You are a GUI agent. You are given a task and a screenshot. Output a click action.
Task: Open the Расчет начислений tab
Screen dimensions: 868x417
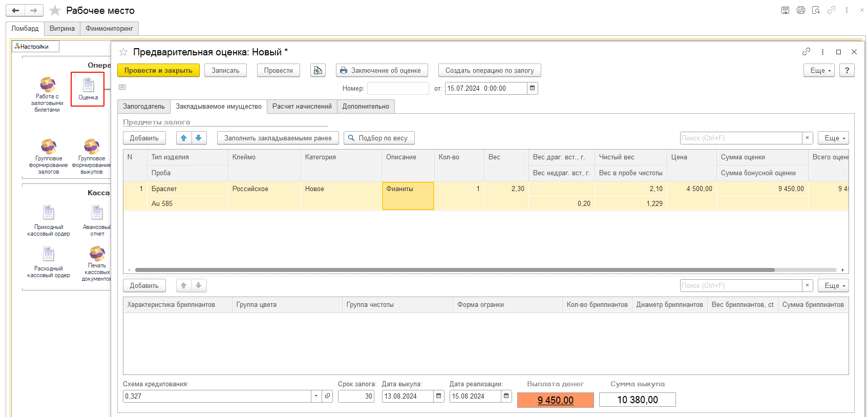pos(302,107)
